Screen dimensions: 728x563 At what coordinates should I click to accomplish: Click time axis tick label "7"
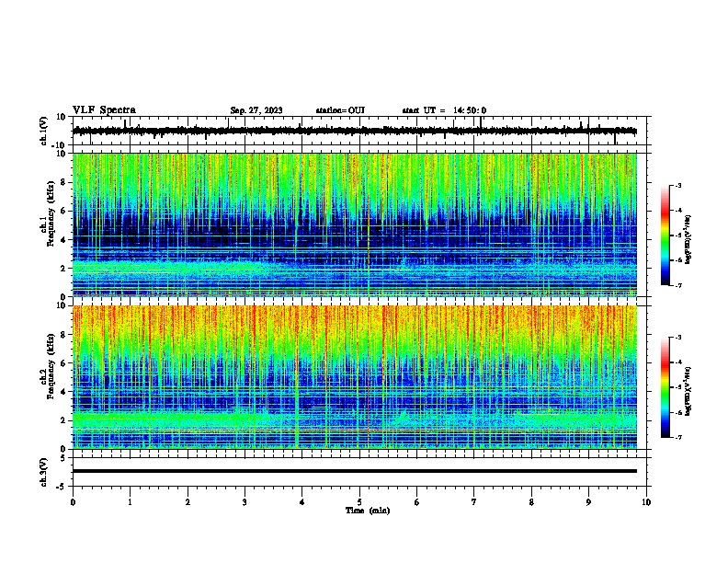pyautogui.click(x=474, y=502)
